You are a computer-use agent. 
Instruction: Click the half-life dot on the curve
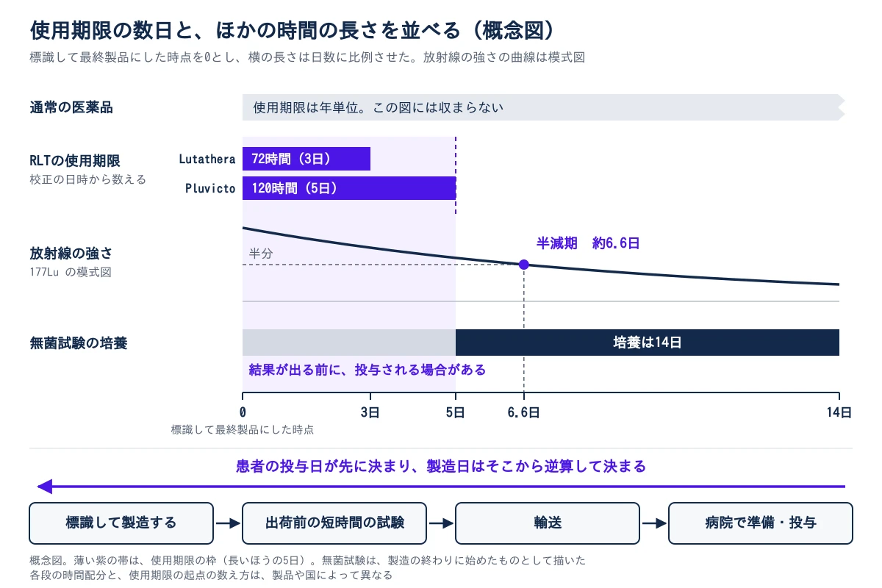coord(524,265)
